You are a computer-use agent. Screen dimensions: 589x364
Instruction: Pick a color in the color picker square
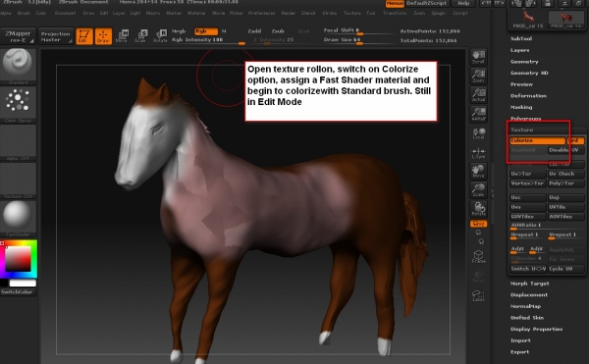[18, 259]
